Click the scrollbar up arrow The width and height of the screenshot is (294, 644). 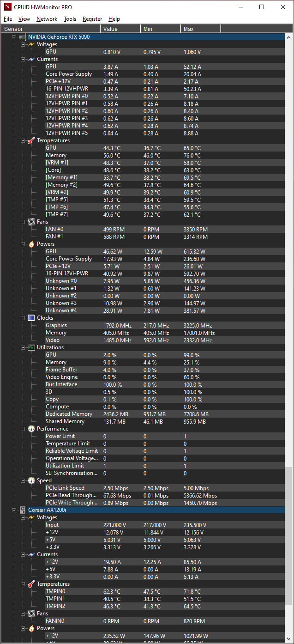click(x=289, y=37)
